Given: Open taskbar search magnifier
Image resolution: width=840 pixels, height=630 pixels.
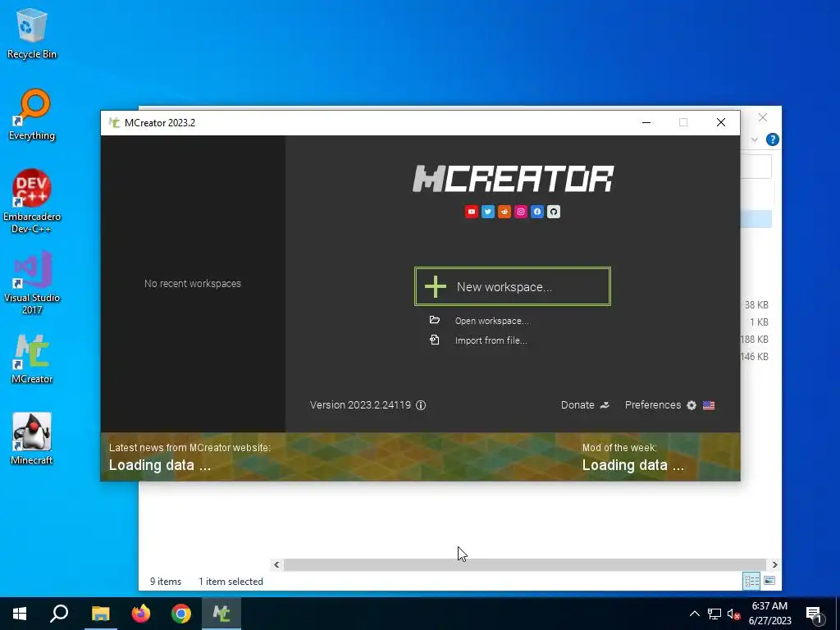Looking at the screenshot, I should tap(59, 614).
